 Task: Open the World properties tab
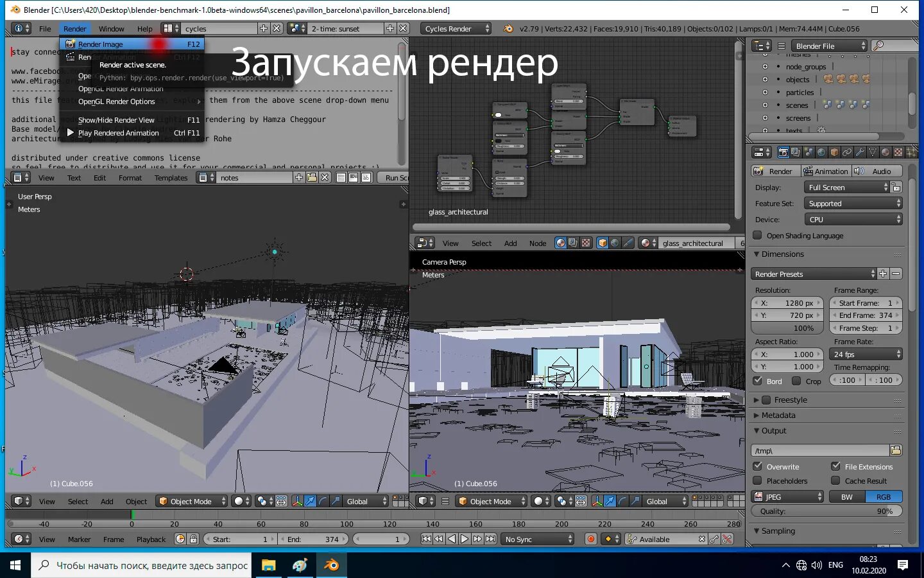821,152
